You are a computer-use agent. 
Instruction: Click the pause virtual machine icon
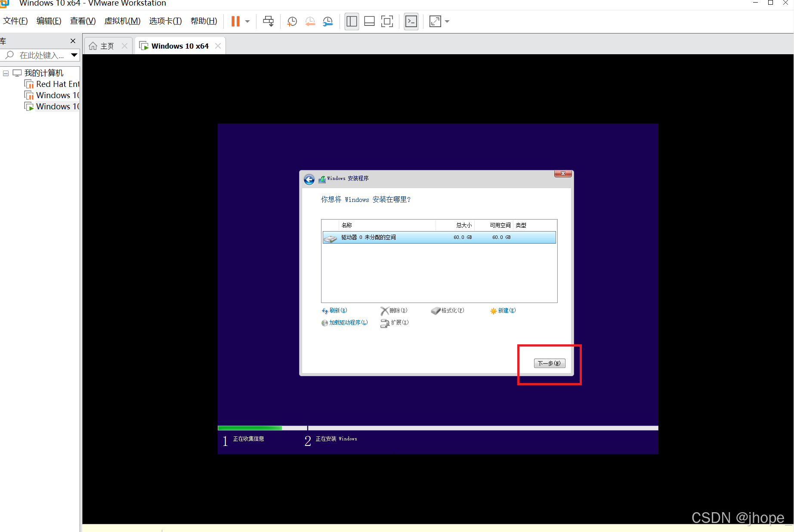[x=235, y=22]
